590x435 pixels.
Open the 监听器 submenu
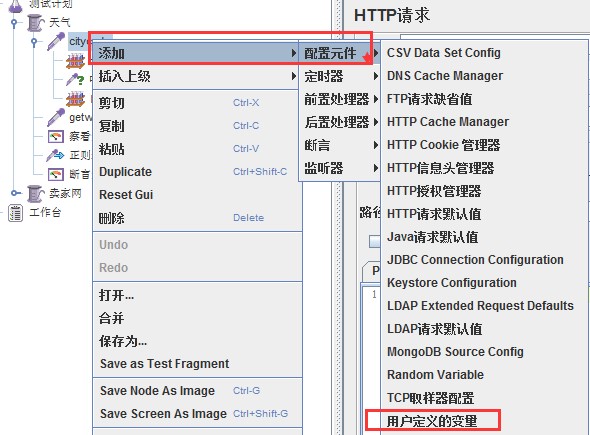340,168
